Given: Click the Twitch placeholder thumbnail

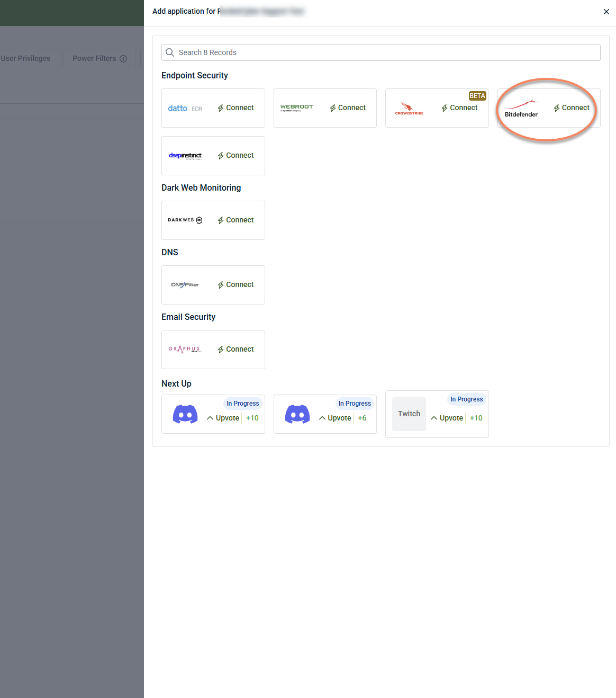Looking at the screenshot, I should pos(409,414).
